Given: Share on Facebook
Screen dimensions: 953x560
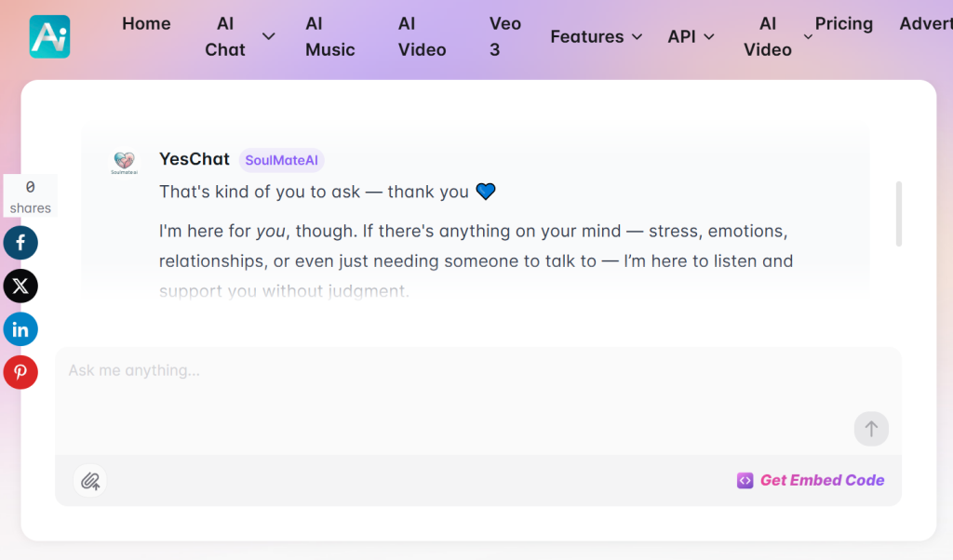Looking at the screenshot, I should pyautogui.click(x=20, y=243).
